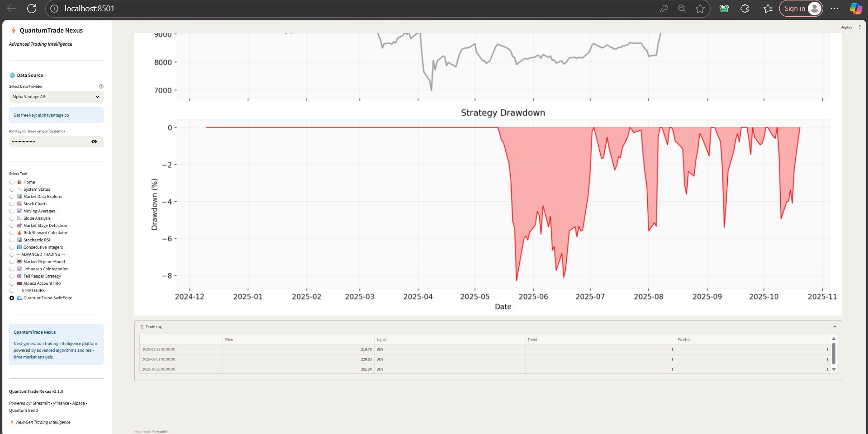
Task: Click Sign in profile button
Action: coord(801,9)
